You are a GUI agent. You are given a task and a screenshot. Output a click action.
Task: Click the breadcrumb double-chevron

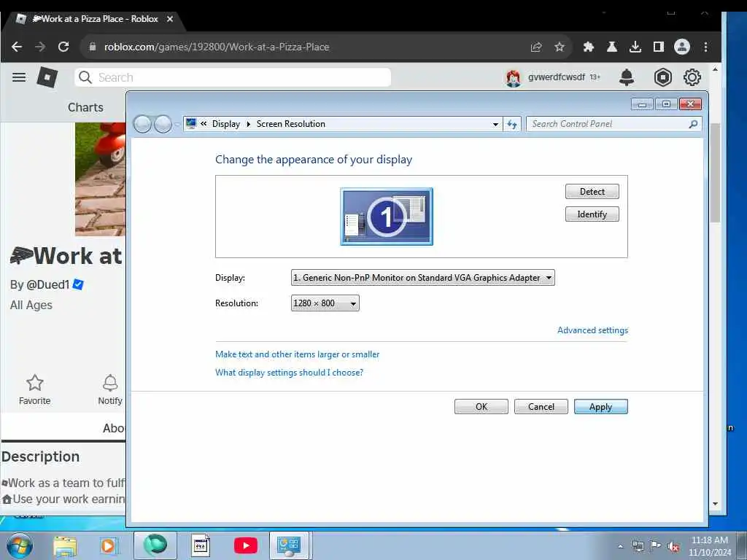(204, 124)
